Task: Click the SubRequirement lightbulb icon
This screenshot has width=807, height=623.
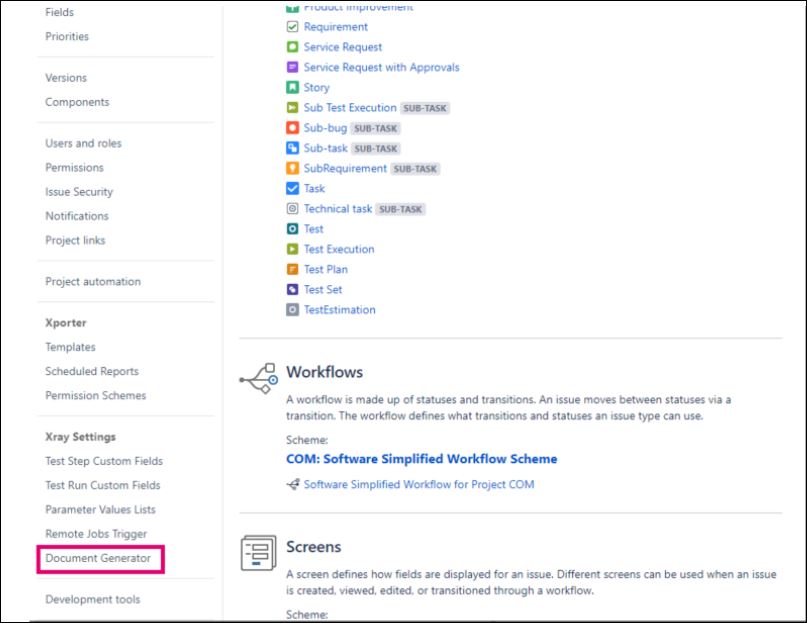Action: tap(292, 168)
